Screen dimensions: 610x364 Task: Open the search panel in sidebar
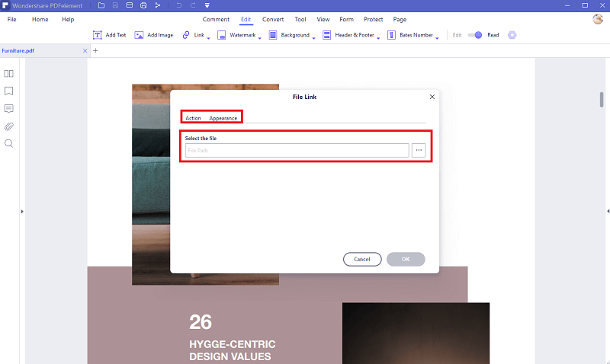pos(8,144)
